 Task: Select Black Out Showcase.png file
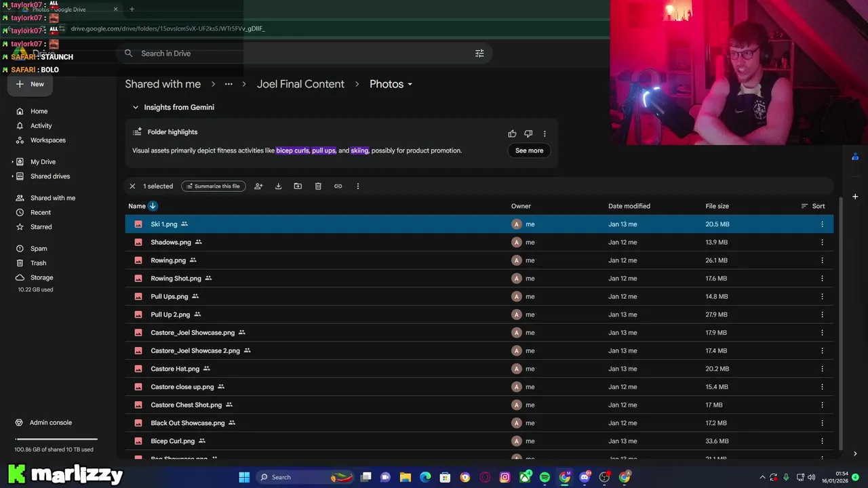pos(479,423)
